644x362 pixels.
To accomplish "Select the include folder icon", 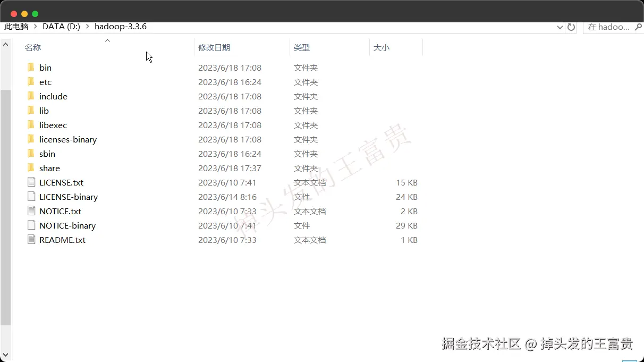I will click(x=31, y=96).
